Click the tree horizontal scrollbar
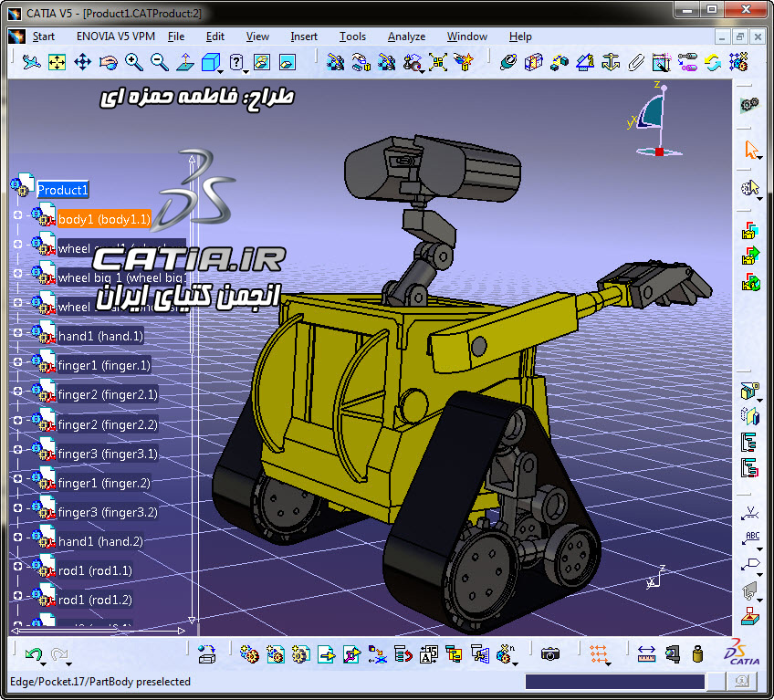 coord(98,631)
